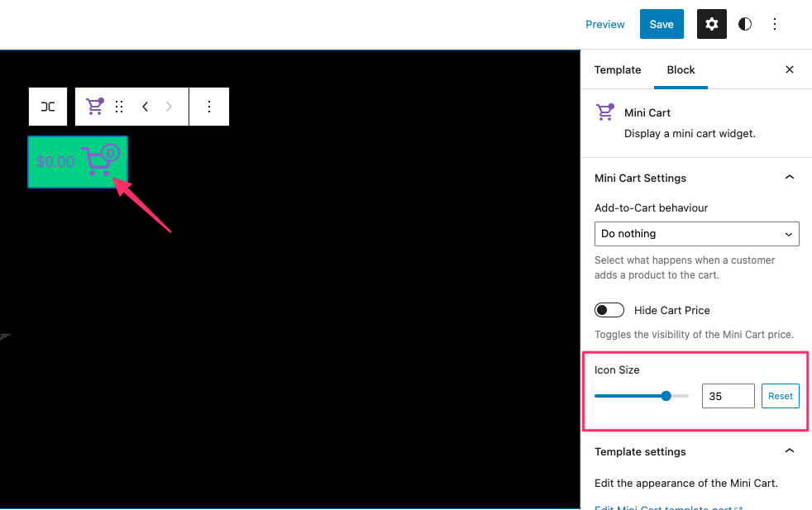Toggle the Settings sidebar gear icon
The height and width of the screenshot is (510, 812).
pos(711,24)
